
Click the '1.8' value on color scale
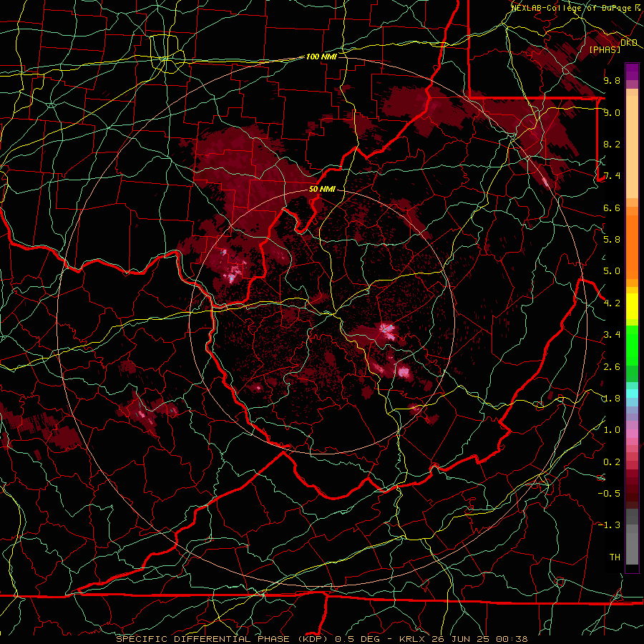pyautogui.click(x=612, y=399)
